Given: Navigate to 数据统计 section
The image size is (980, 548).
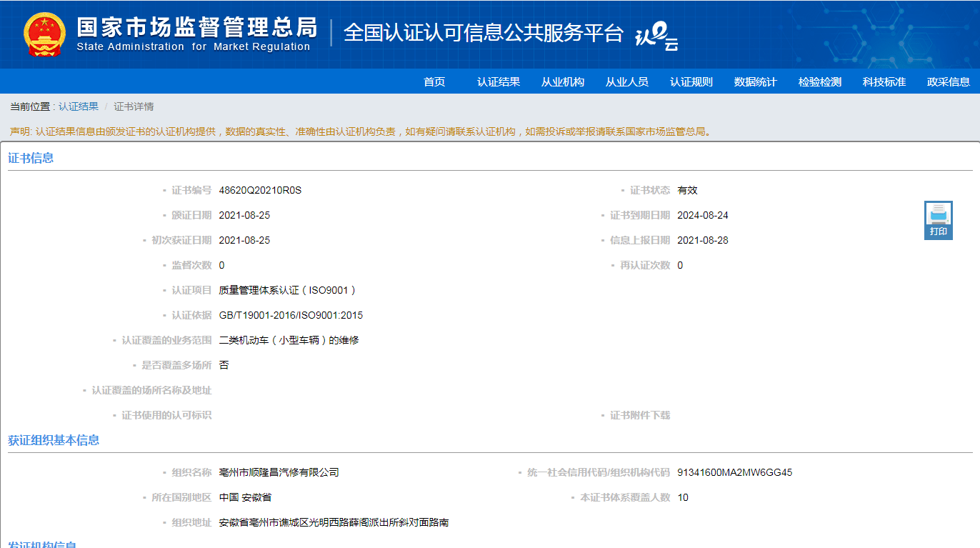Looking at the screenshot, I should pos(756,82).
